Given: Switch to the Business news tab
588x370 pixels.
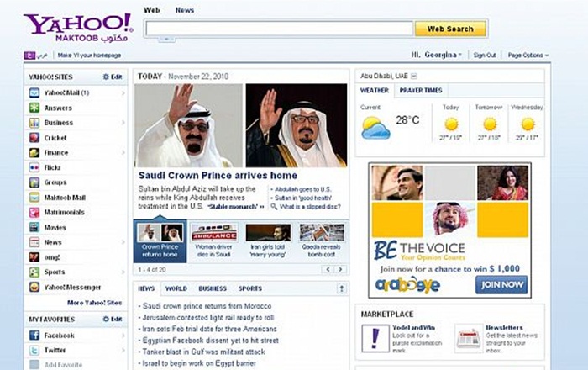Looking at the screenshot, I should click(x=213, y=288).
